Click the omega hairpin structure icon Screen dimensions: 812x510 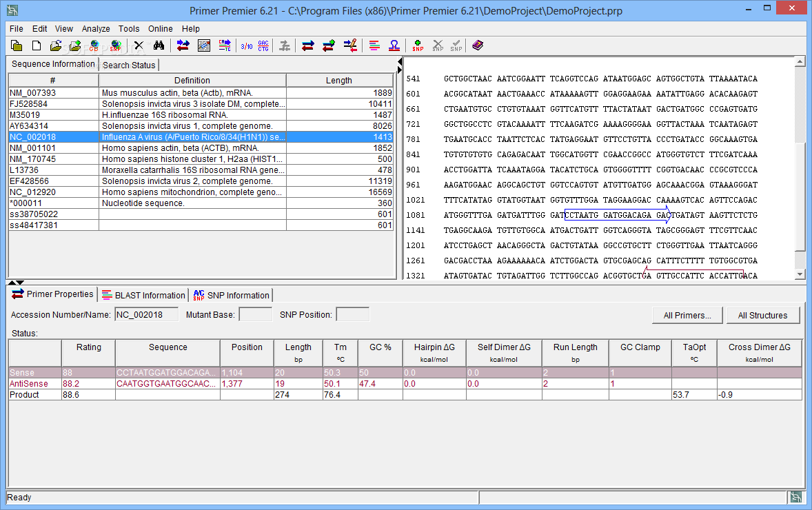point(394,45)
